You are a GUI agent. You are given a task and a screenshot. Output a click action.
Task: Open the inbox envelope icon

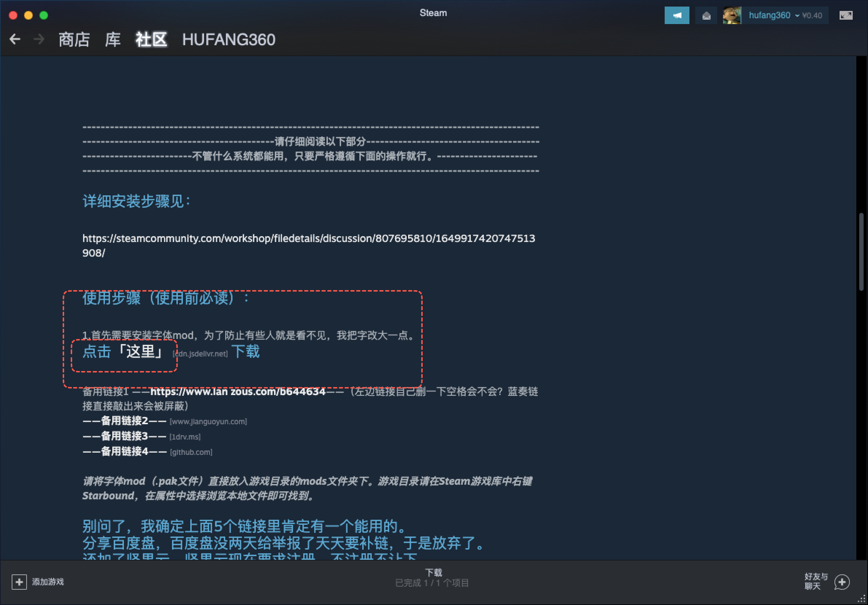pos(706,16)
